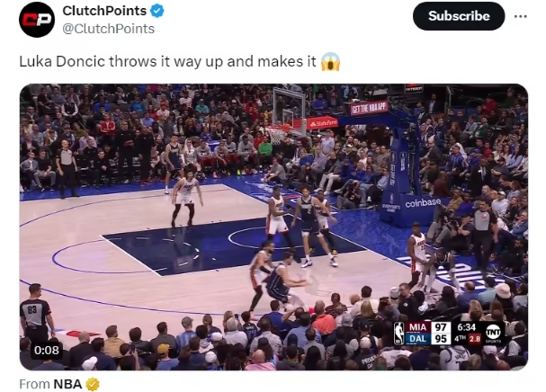Click the MIA score of 97
546x392 pixels.
(x=441, y=327)
